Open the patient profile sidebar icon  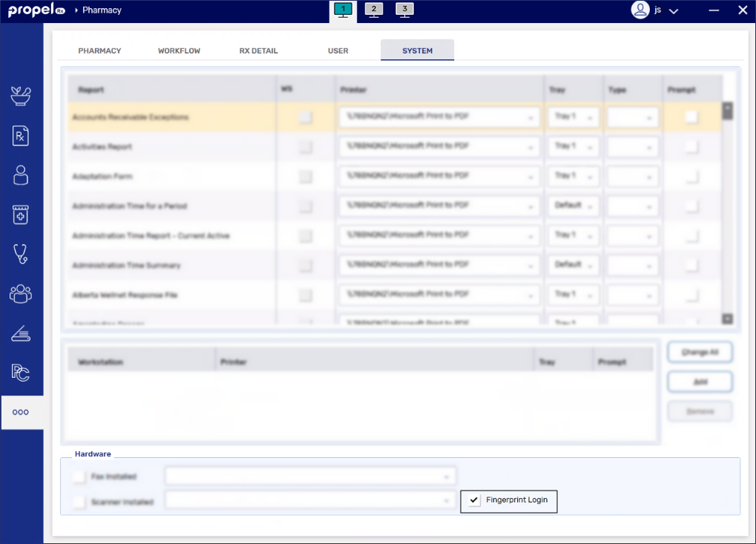coord(21,175)
